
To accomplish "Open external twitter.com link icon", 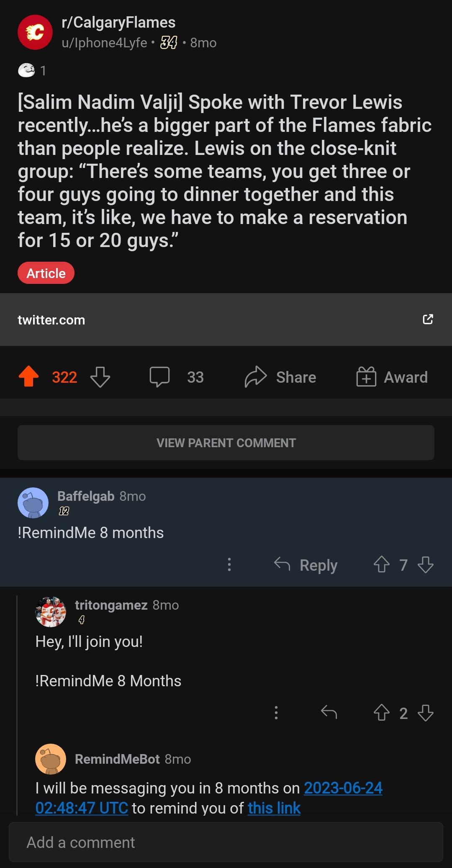I will [x=428, y=319].
